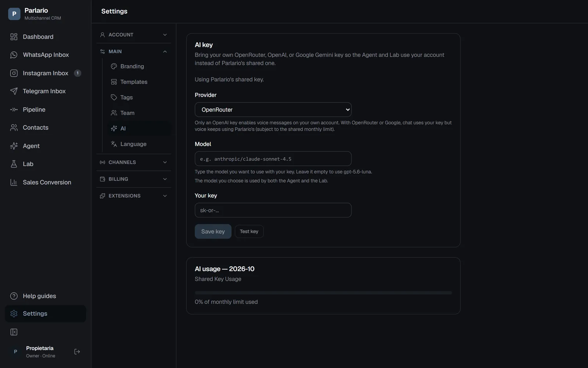Go to Team settings
588x368 pixels.
pyautogui.click(x=139, y=113)
